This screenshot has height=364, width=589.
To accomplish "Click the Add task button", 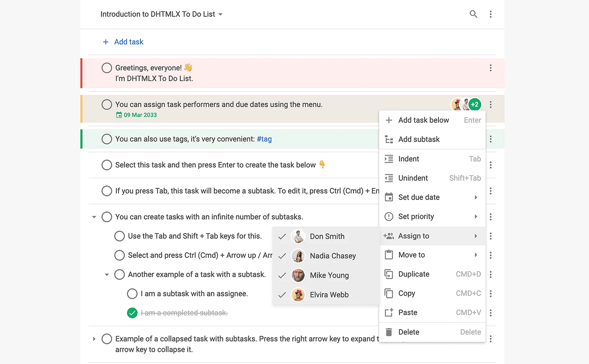I will click(x=123, y=42).
